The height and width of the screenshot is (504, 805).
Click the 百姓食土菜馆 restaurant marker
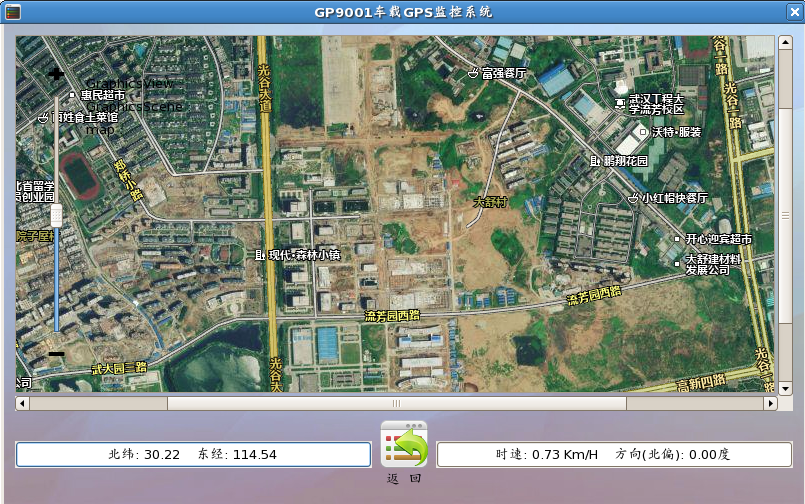pos(44,118)
